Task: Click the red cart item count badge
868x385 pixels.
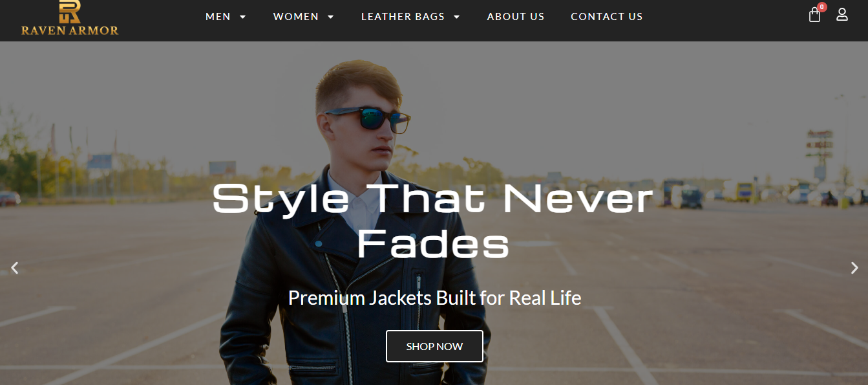Action: 822,7
